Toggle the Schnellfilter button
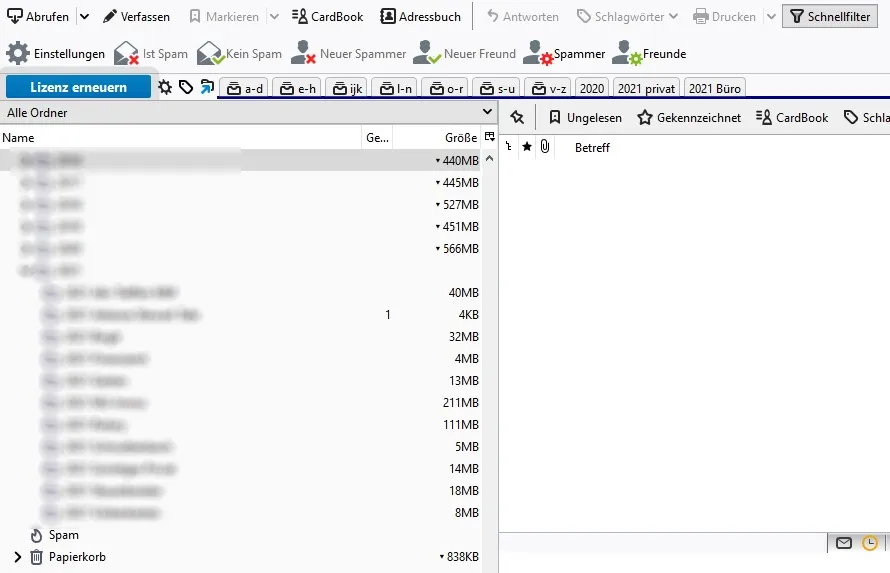The width and height of the screenshot is (890, 573). click(x=830, y=16)
